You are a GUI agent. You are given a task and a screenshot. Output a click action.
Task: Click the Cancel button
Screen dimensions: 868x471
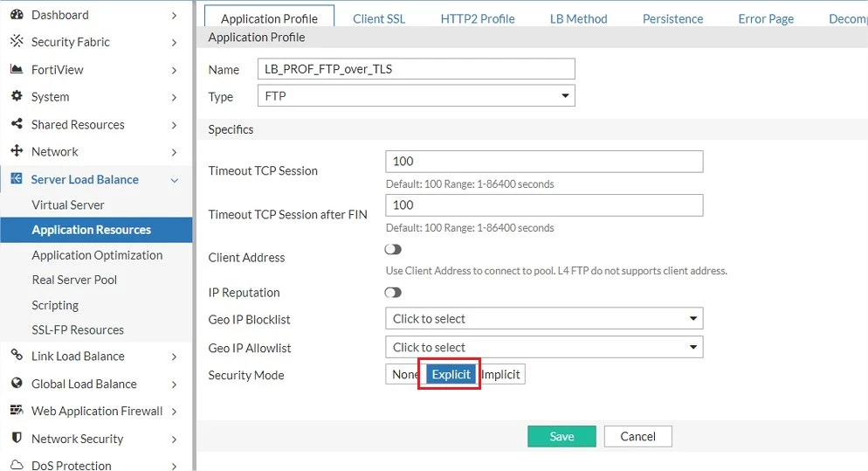(x=637, y=436)
